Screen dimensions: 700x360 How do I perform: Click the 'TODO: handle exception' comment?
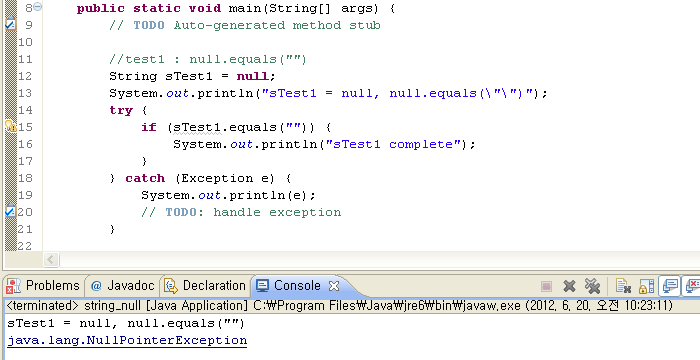(x=241, y=212)
